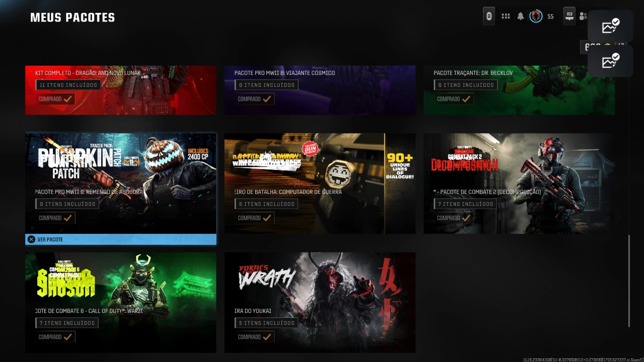Click the Meus Pacotes heading
The image size is (644, 362).
pyautogui.click(x=73, y=17)
